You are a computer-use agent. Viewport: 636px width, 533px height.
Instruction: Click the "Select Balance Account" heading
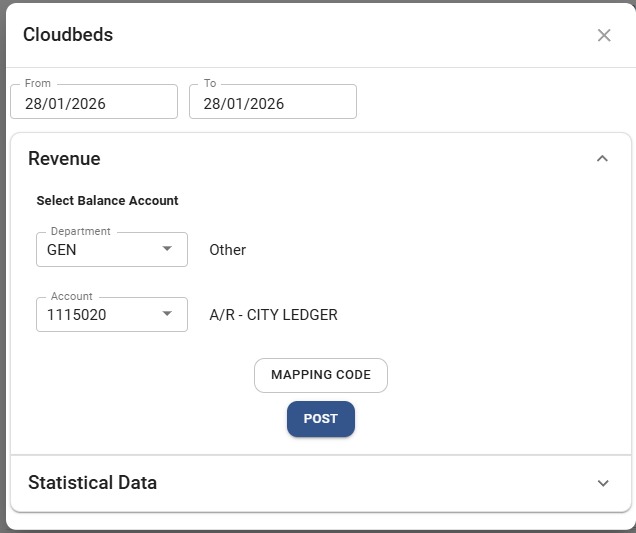(x=107, y=201)
